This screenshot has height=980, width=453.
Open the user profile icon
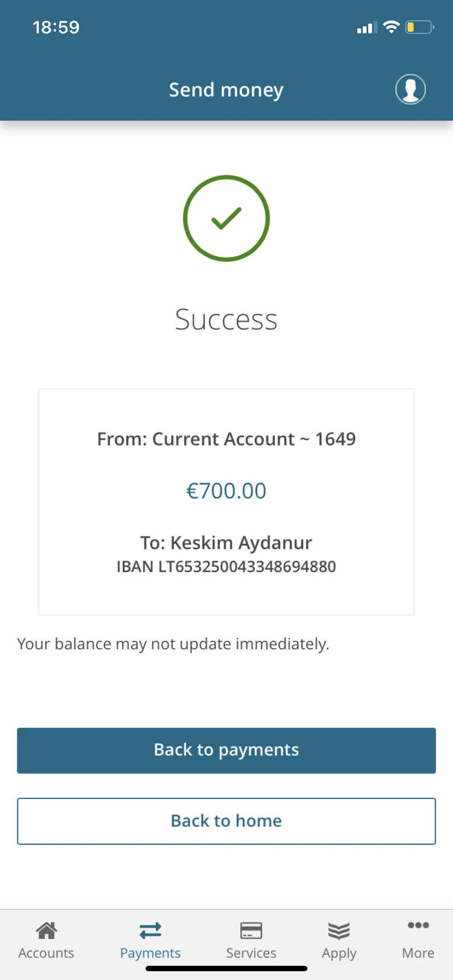tap(410, 89)
